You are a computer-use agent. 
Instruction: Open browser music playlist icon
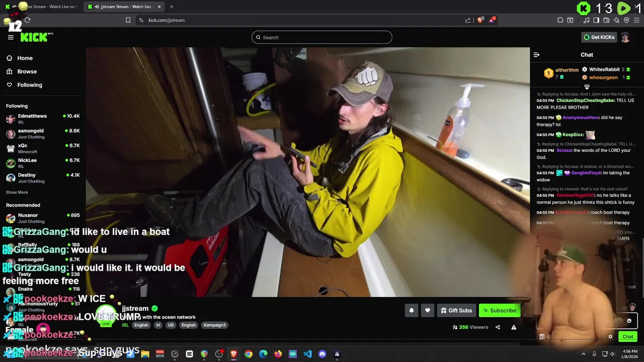(586, 20)
